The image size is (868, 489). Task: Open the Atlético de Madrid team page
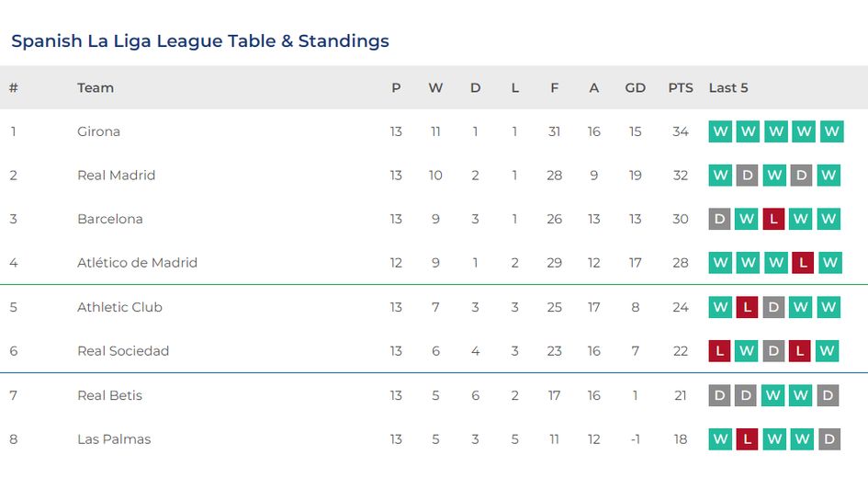click(137, 263)
